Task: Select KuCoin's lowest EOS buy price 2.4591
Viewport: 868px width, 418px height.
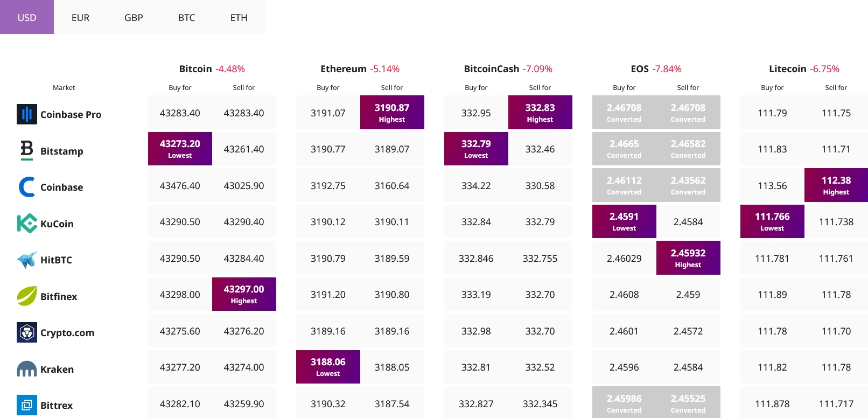Action: pyautogui.click(x=624, y=221)
